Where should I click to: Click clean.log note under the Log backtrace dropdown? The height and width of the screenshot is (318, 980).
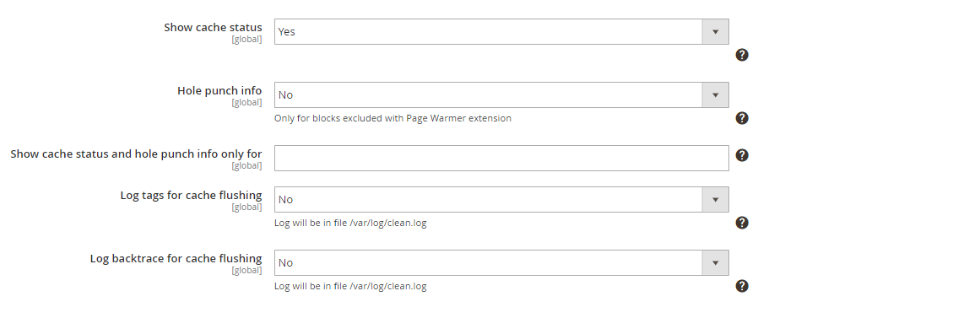pos(350,286)
